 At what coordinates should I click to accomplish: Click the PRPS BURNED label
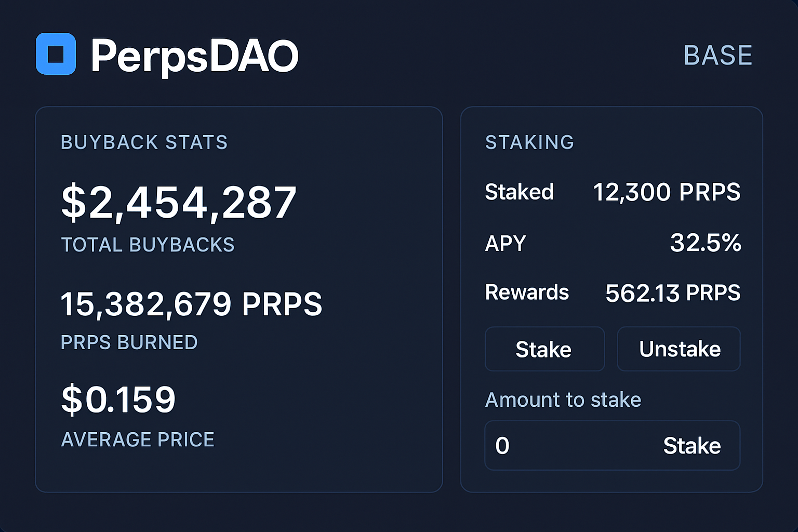point(129,342)
